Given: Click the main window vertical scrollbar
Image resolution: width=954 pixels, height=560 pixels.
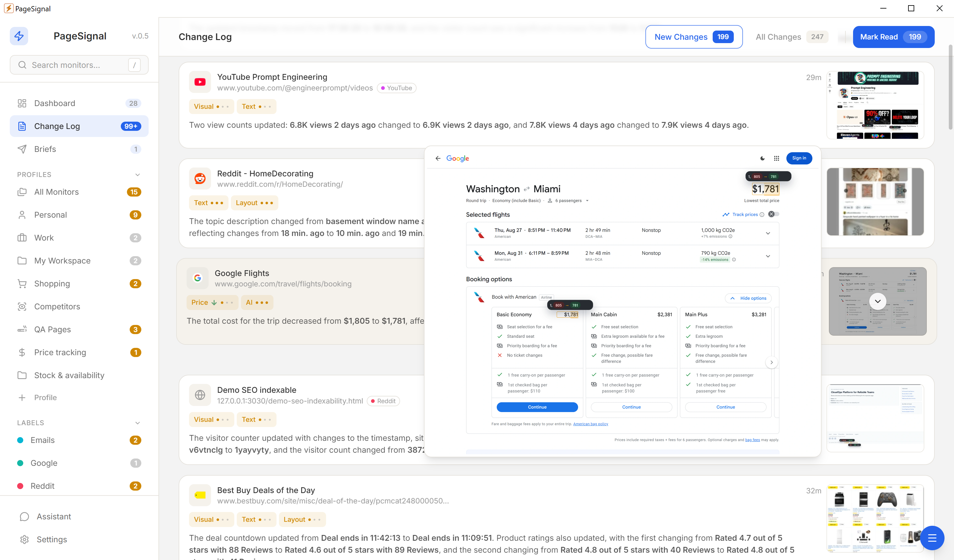Looking at the screenshot, I should pos(951,87).
